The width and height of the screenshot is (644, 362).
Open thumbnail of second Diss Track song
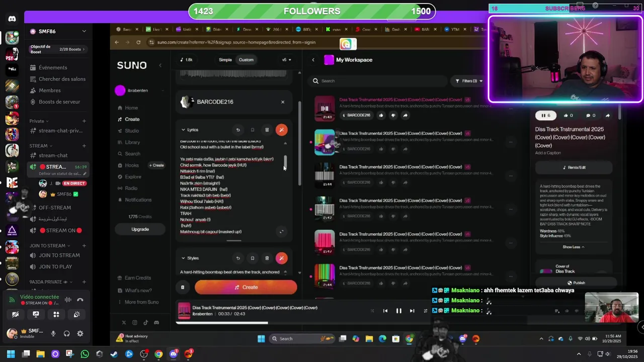[325, 142]
